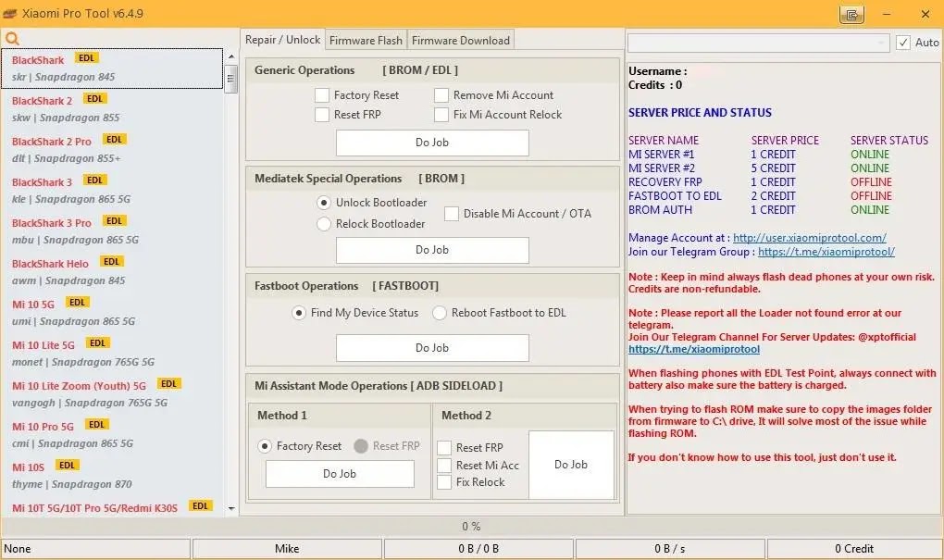Select Mi 10 Lite 5G device entry
The width and height of the screenshot is (944, 560).
tap(112, 354)
